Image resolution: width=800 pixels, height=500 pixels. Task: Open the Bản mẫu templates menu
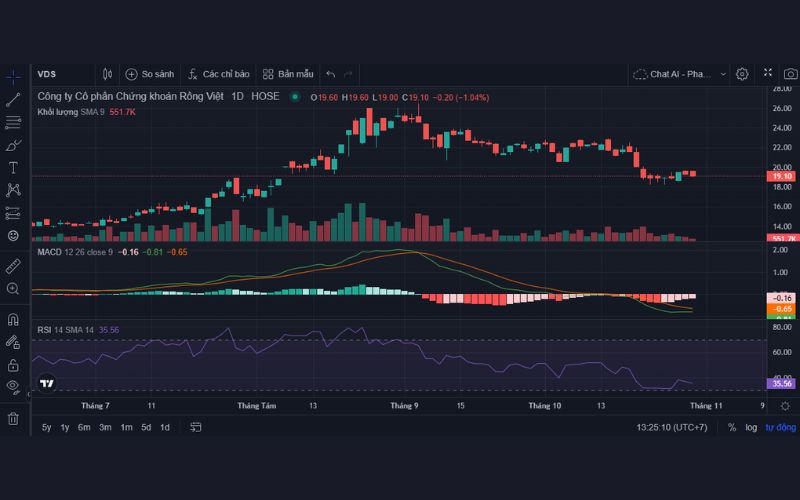pos(288,74)
